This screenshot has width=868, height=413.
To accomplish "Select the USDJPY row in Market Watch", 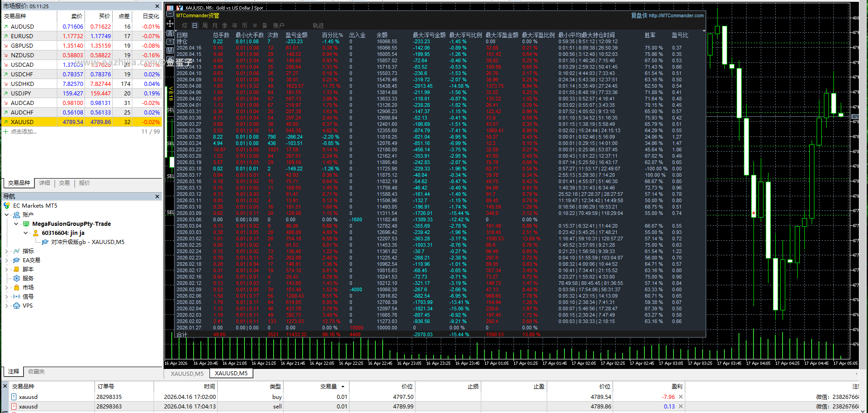I will coord(82,94).
